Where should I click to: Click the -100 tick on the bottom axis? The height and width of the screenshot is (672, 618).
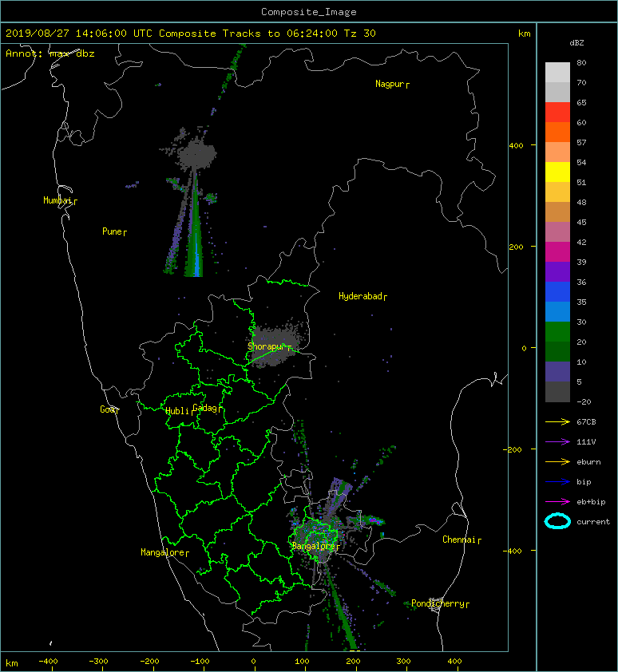200,662
